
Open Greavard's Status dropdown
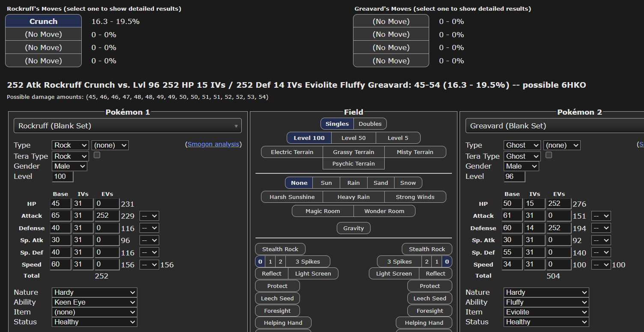pyautogui.click(x=546, y=322)
